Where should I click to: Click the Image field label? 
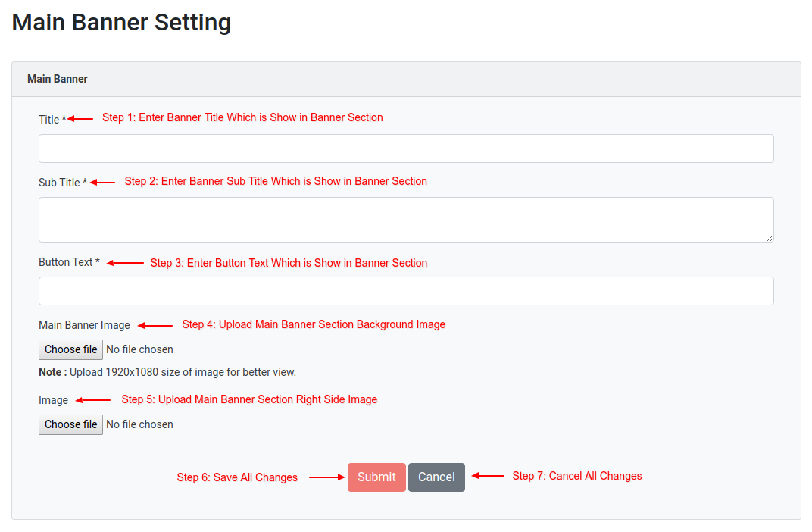pyautogui.click(x=53, y=400)
